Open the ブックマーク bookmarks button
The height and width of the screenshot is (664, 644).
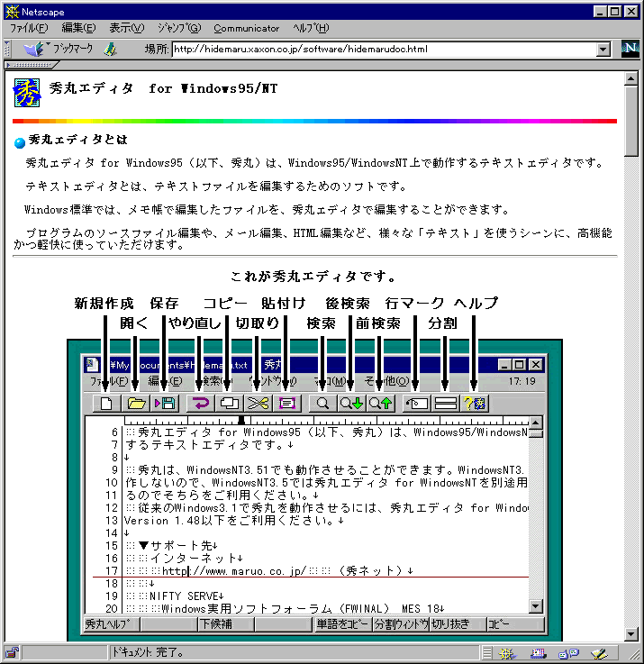(x=59, y=49)
